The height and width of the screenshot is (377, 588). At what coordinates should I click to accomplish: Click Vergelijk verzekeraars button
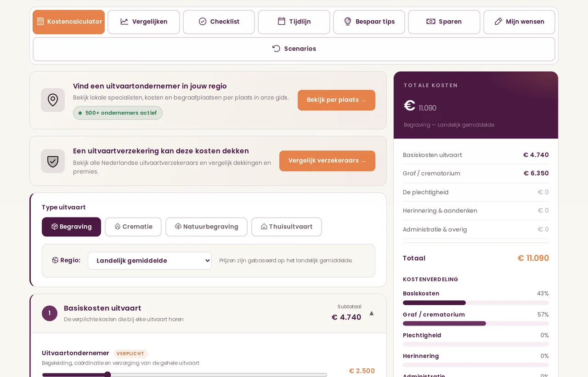[x=327, y=161]
